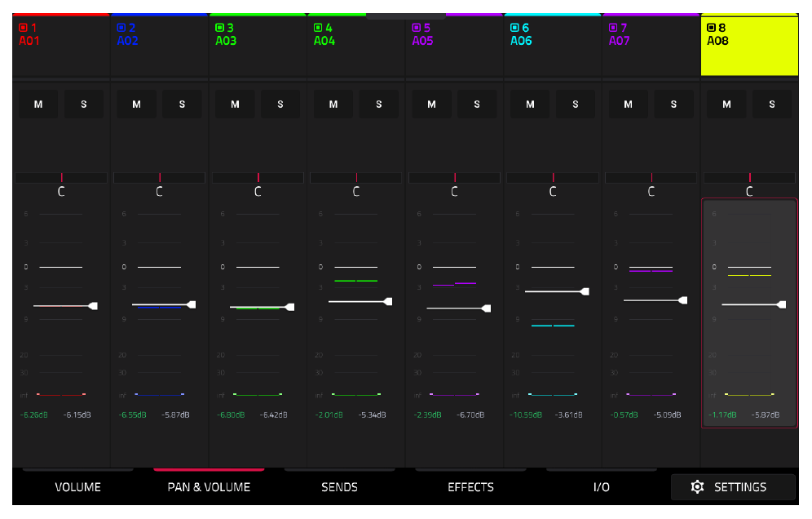Click the A04 pan slider
The width and height of the screenshot is (812, 519).
[355, 178]
